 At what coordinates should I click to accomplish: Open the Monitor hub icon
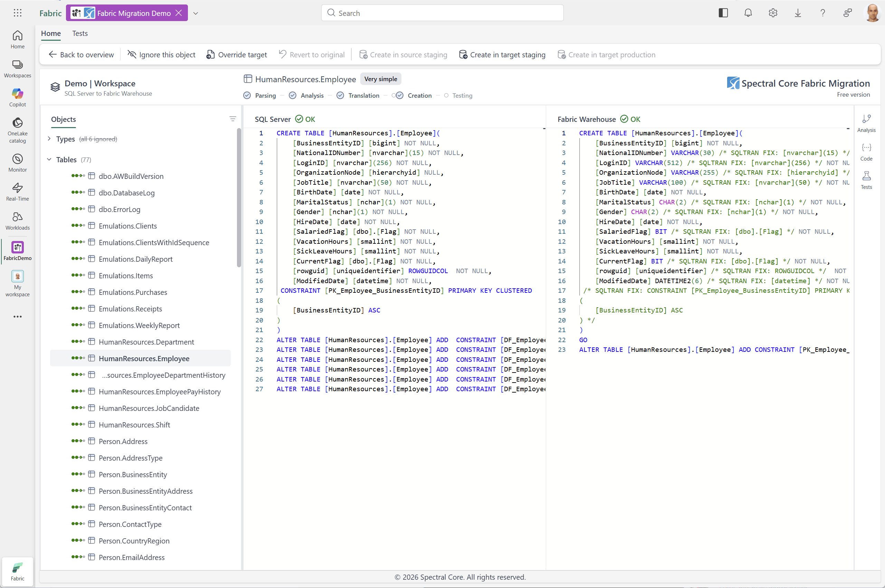(x=18, y=163)
